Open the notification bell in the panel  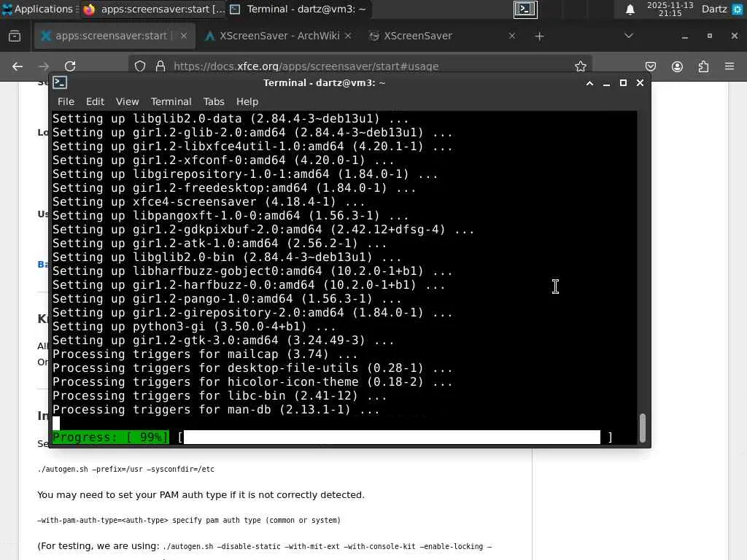click(x=630, y=9)
